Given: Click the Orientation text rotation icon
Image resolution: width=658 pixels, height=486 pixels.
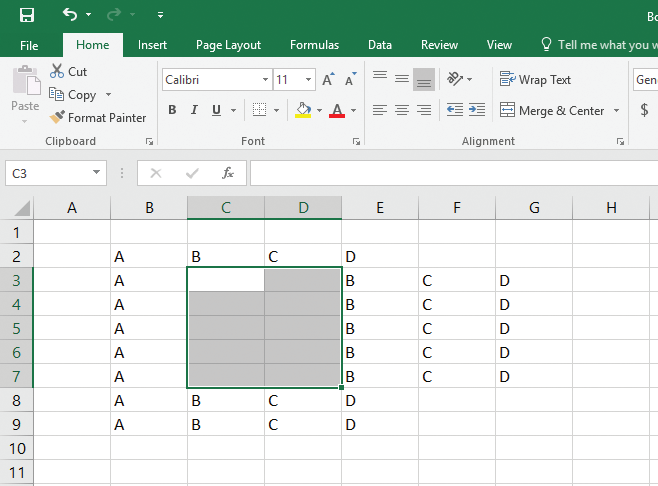Looking at the screenshot, I should tap(454, 78).
